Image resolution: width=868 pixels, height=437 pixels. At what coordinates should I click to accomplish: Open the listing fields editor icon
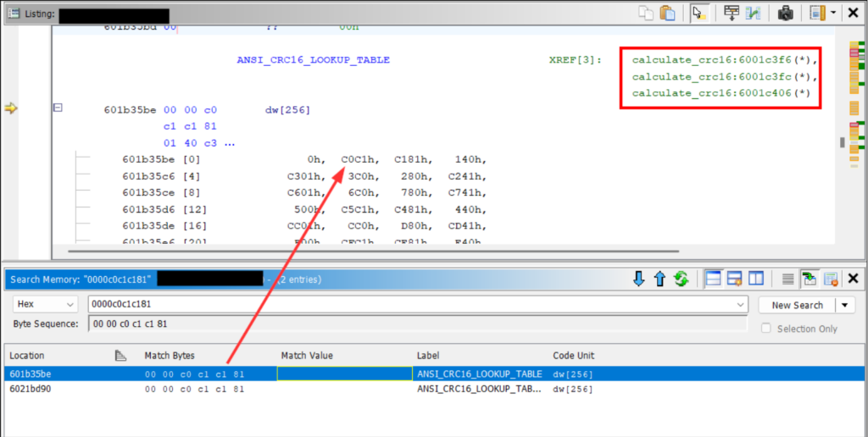[x=729, y=14]
